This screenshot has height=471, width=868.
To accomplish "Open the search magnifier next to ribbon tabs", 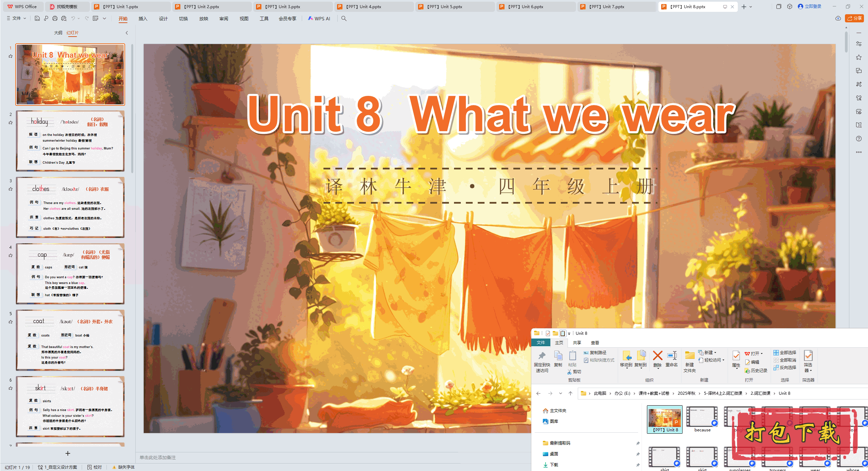I will [x=344, y=19].
